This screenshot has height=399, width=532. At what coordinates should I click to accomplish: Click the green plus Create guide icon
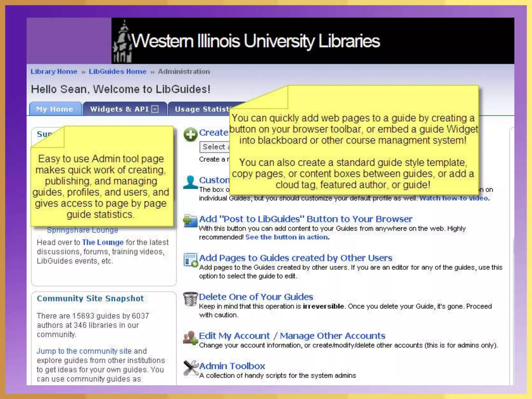[190, 134]
